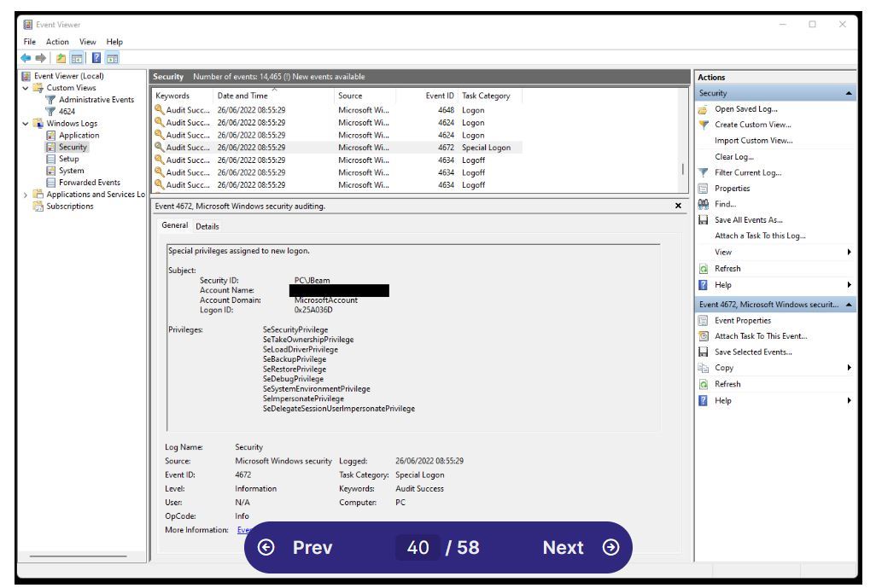Image resolution: width=876 pixels, height=588 pixels.
Task: Select the Security log in tree
Action: (73, 147)
